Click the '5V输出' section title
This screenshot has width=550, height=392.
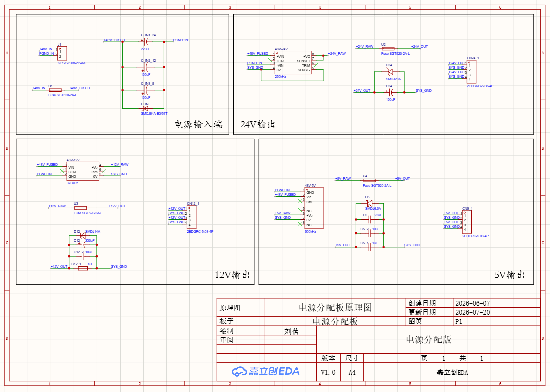coord(510,275)
